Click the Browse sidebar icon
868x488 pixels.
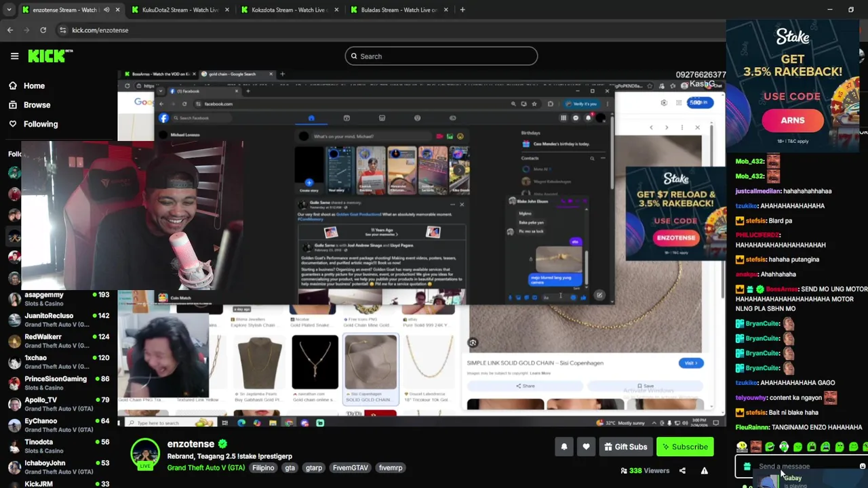pyautogui.click(x=13, y=105)
